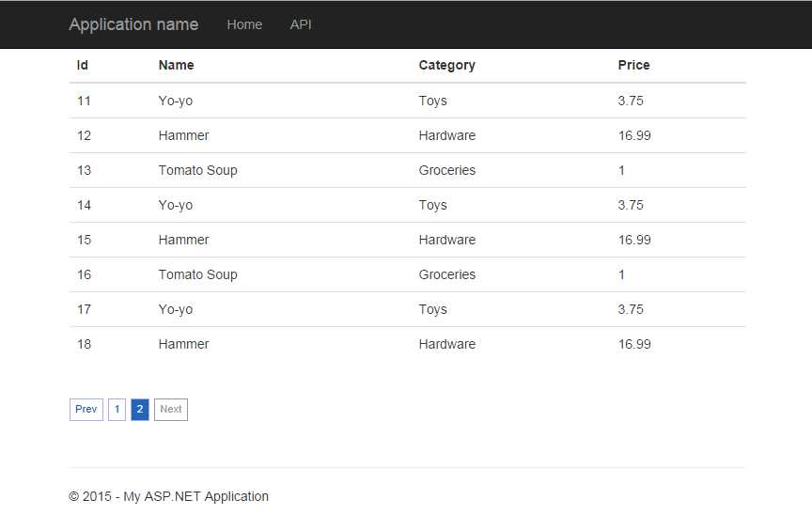The height and width of the screenshot is (515, 812).
Task: Click the Application name brand link
Action: (133, 24)
